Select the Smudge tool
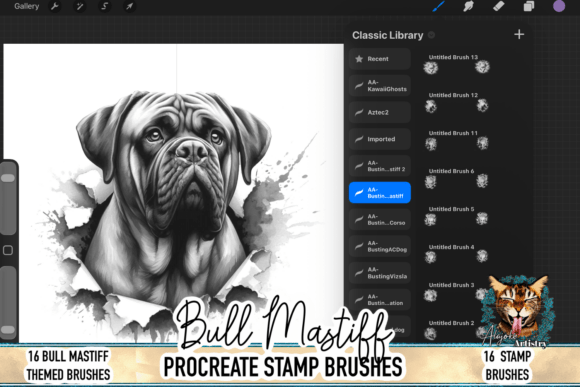Screen dimensions: 580x387 click(x=469, y=6)
